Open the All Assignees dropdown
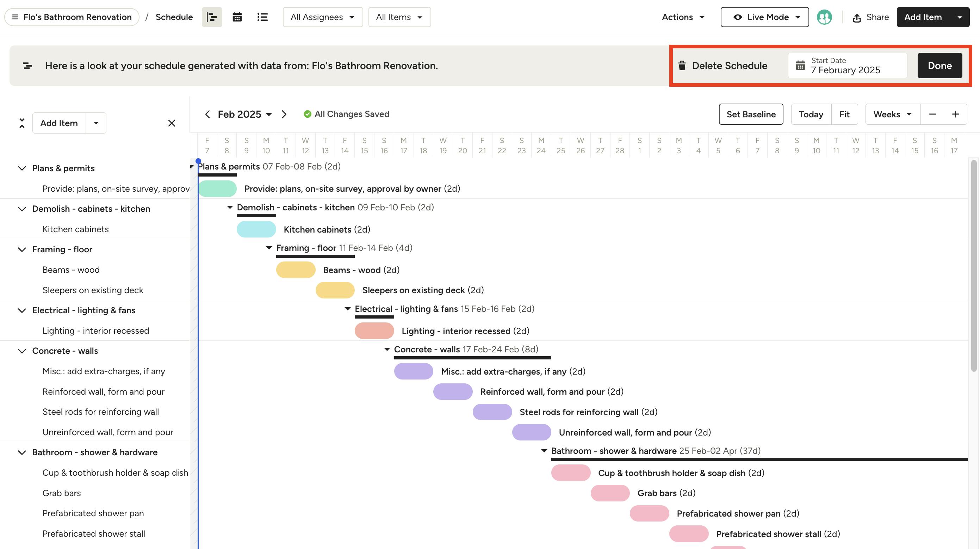 (322, 17)
